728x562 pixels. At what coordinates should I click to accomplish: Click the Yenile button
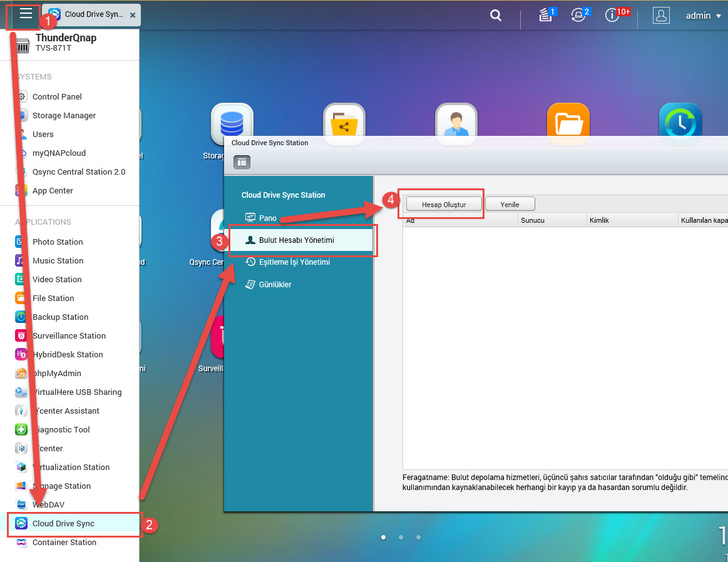510,204
